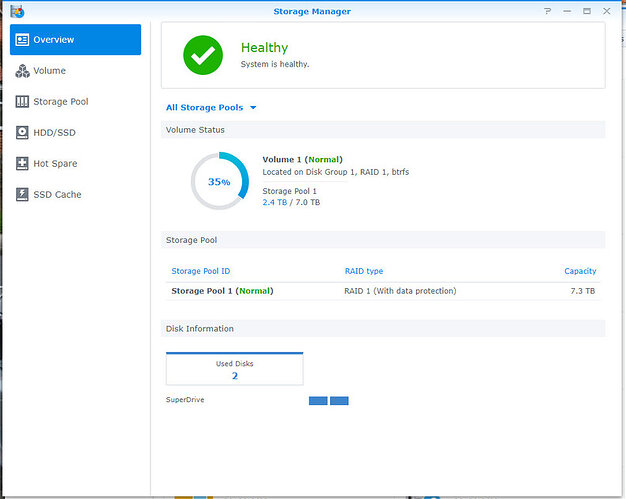626x499 pixels.
Task: Select the Hot Spare icon
Action: [x=22, y=163]
